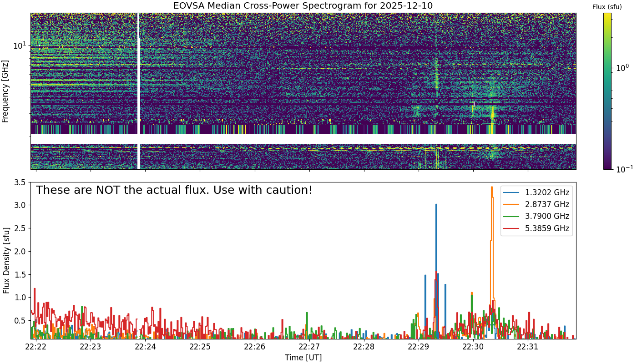The width and height of the screenshot is (637, 364).
Task: Click the Time [UT] axis label
Action: coord(303,358)
